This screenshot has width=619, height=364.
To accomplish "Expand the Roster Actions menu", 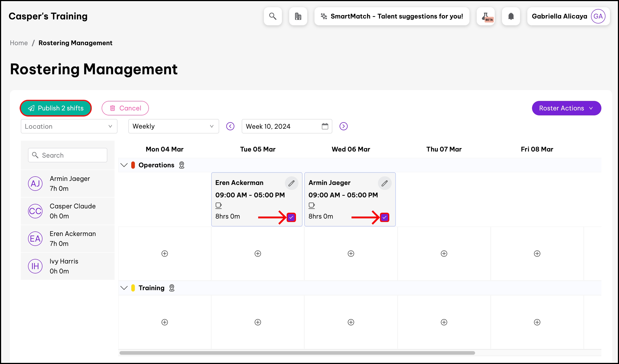I will click(566, 108).
